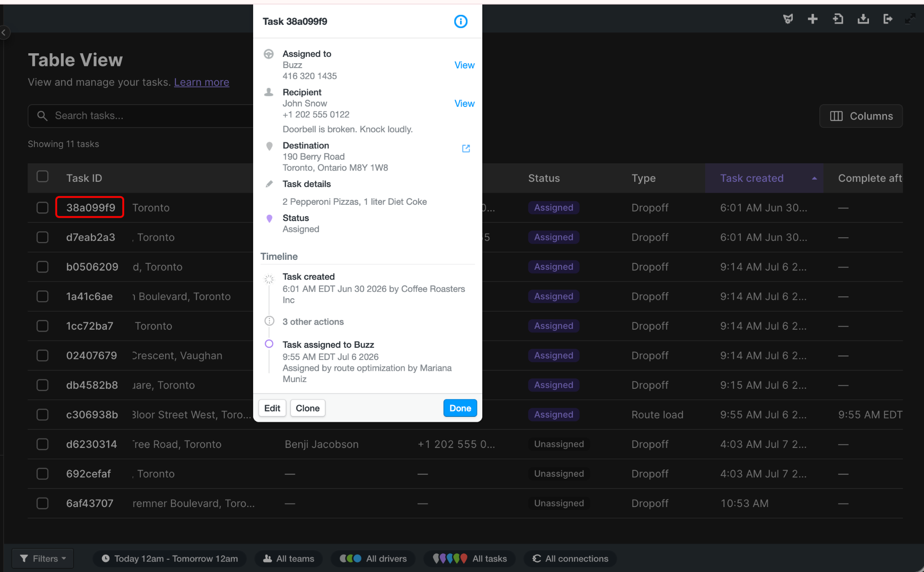Select checkbox for task 6af43707
The image size is (924, 572).
click(42, 503)
